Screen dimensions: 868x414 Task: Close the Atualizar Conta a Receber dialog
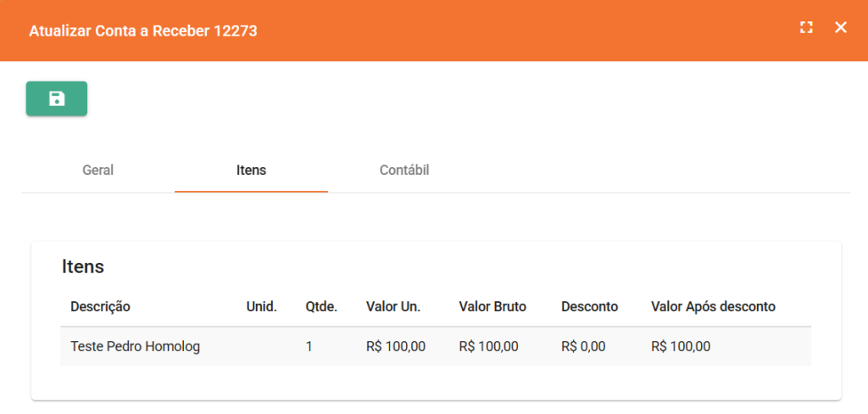(x=841, y=28)
